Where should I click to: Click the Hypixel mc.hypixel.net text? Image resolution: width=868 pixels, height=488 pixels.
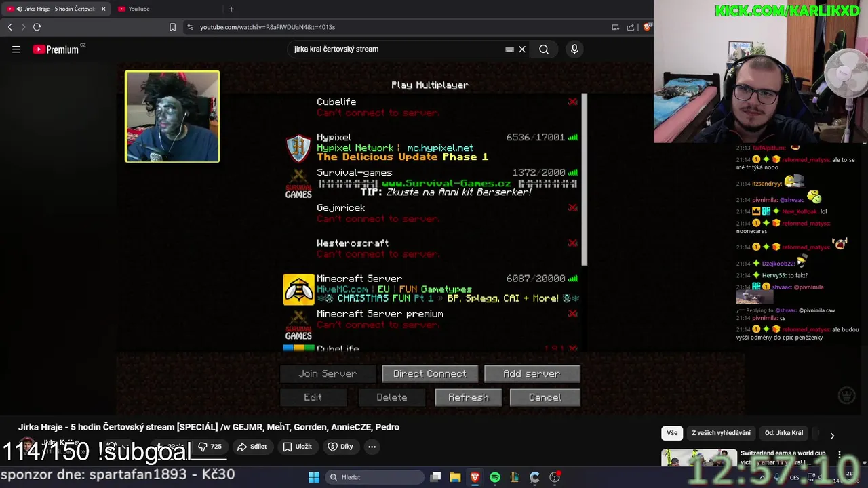click(x=440, y=148)
